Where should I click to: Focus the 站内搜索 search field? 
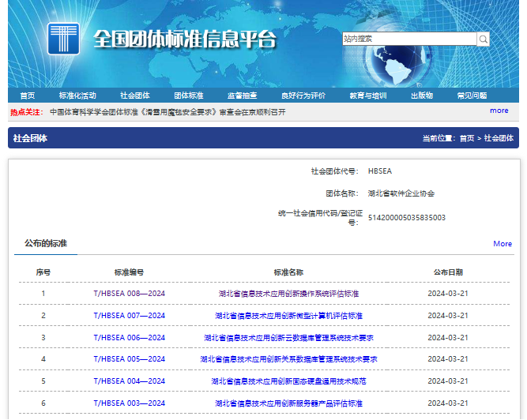pyautogui.click(x=409, y=39)
